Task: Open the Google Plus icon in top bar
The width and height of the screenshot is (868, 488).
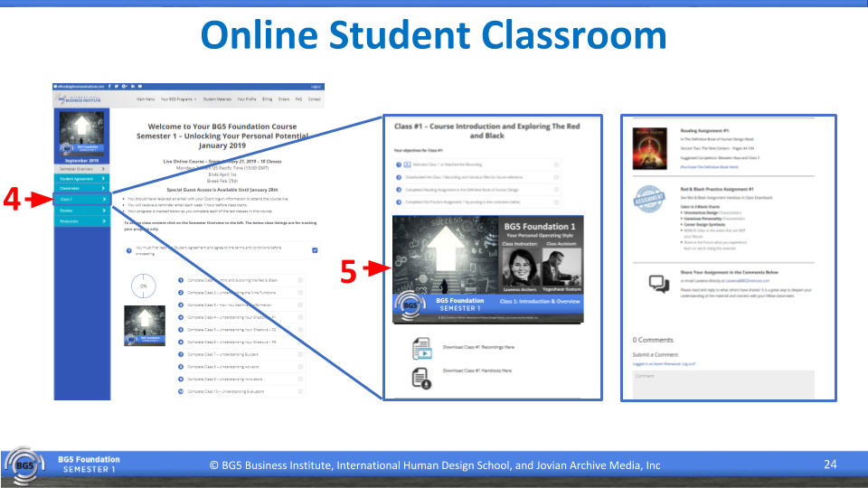Action: 125,87
